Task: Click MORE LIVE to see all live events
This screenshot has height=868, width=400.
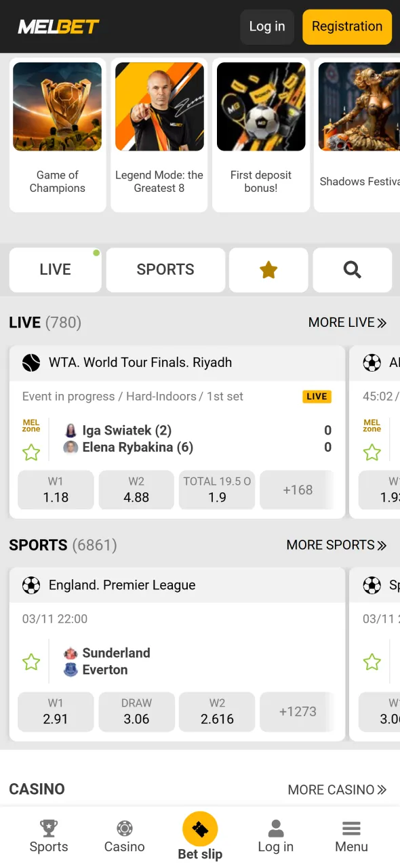Action: click(347, 322)
